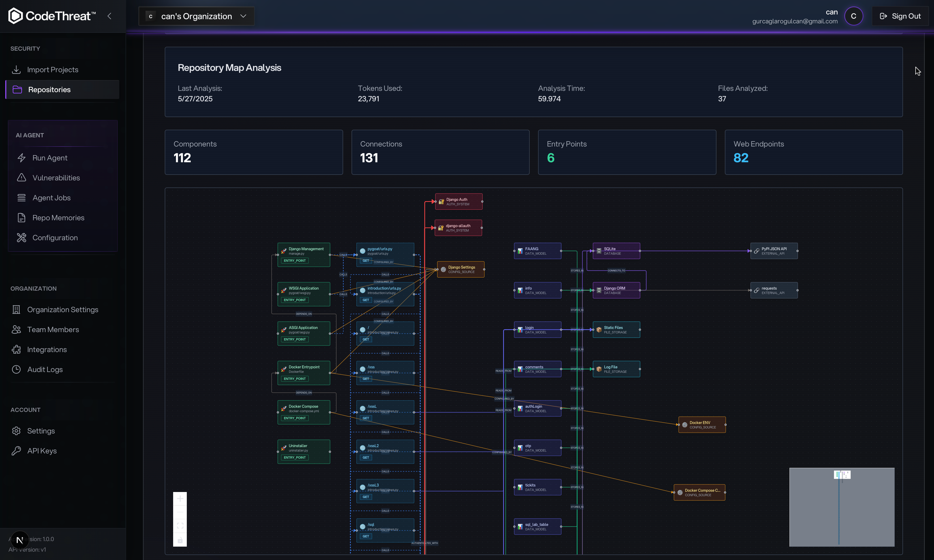Open Organization Settings

click(62, 310)
